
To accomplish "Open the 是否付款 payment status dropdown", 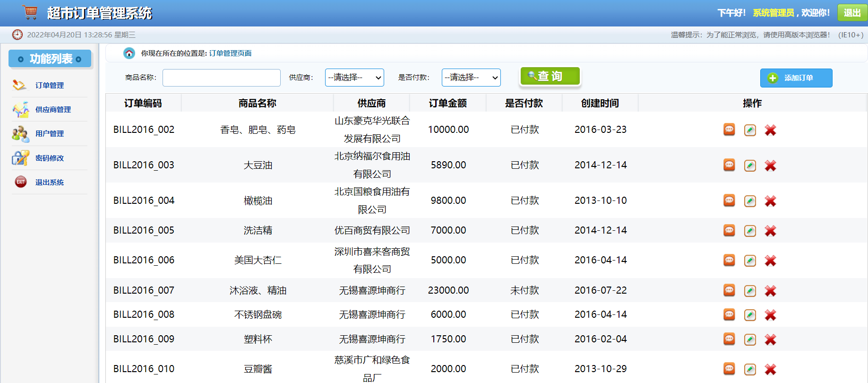I will click(x=471, y=78).
